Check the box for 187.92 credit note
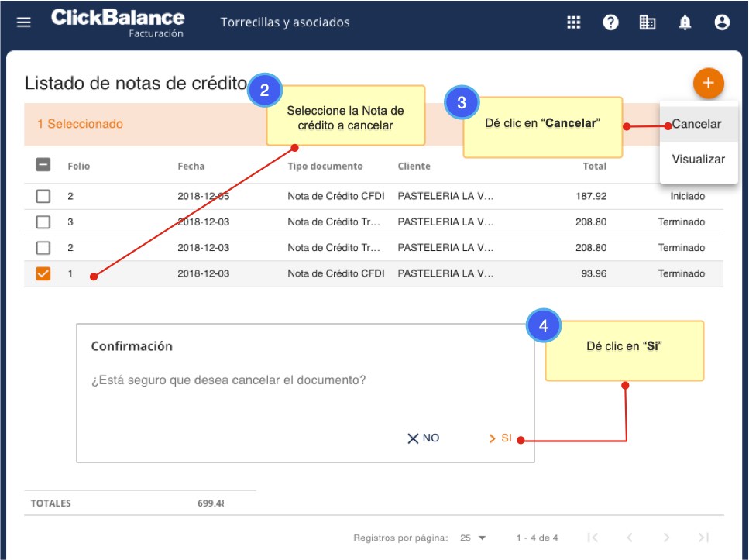This screenshot has width=749, height=560. coord(43,197)
